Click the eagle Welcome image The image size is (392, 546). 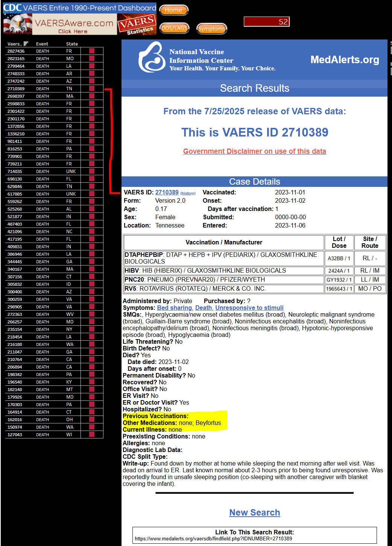pos(18,24)
